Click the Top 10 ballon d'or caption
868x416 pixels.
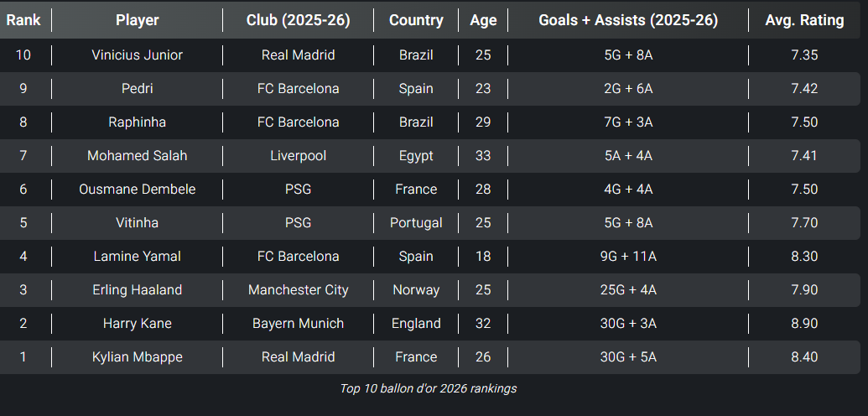point(429,388)
